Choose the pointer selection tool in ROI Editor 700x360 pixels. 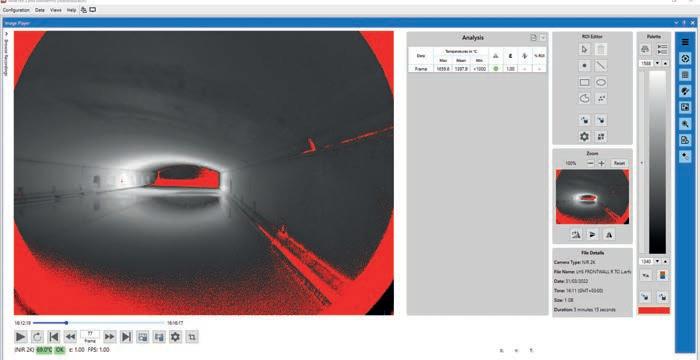click(584, 49)
